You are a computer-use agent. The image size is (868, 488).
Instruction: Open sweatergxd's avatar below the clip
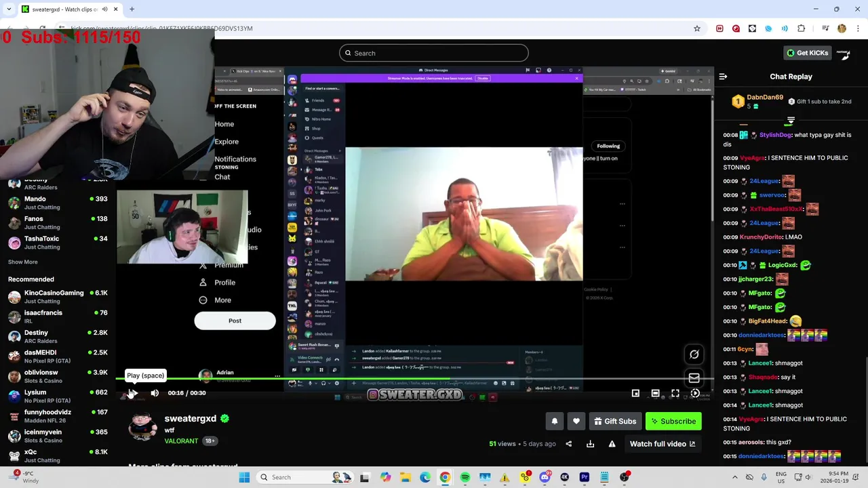pyautogui.click(x=142, y=428)
